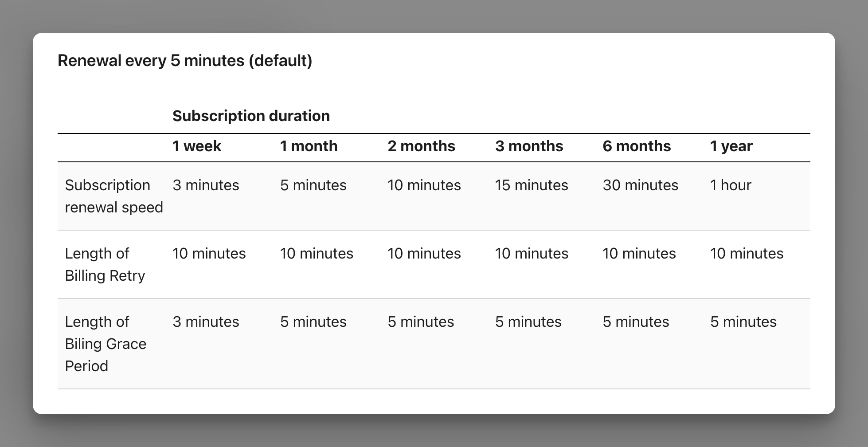Click the "Subscription duration" table header
The height and width of the screenshot is (447, 868).
[x=251, y=116]
